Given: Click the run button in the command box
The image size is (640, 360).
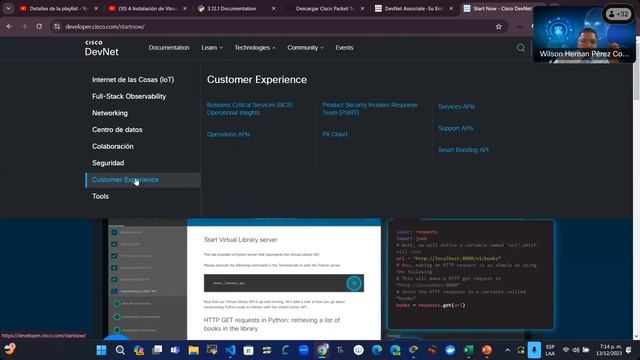Looking at the screenshot, I should (x=354, y=283).
